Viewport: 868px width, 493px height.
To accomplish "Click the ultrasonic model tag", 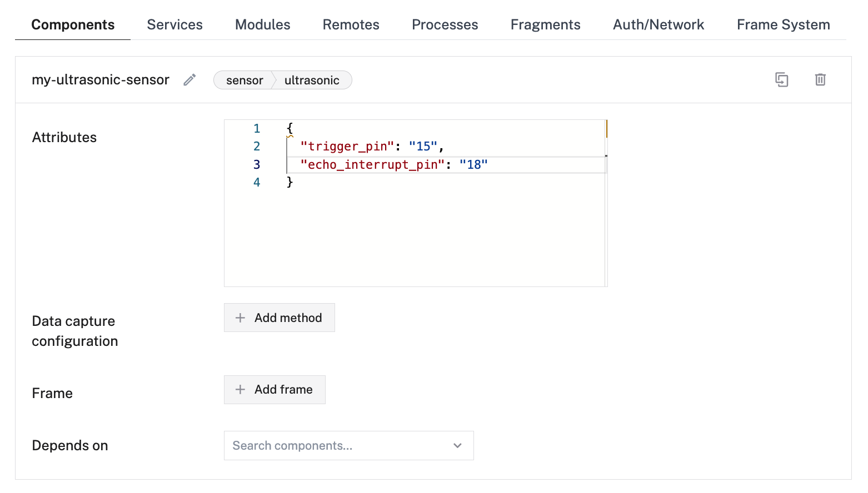I will [x=312, y=81].
